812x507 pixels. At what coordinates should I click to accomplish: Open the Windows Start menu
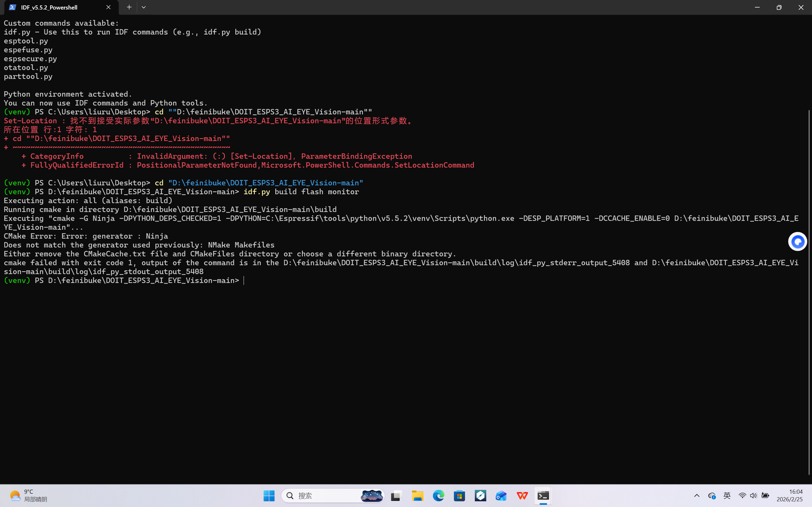(269, 496)
